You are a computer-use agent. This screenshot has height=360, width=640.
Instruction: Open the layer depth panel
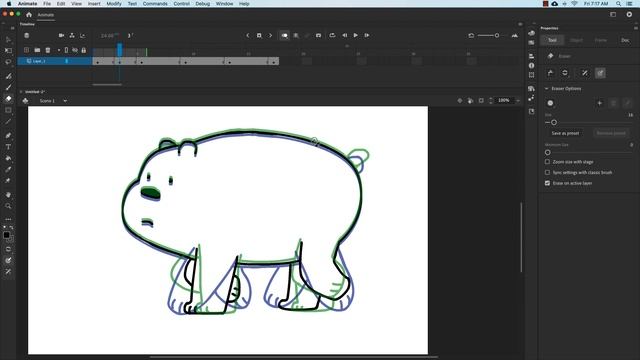click(x=82, y=36)
